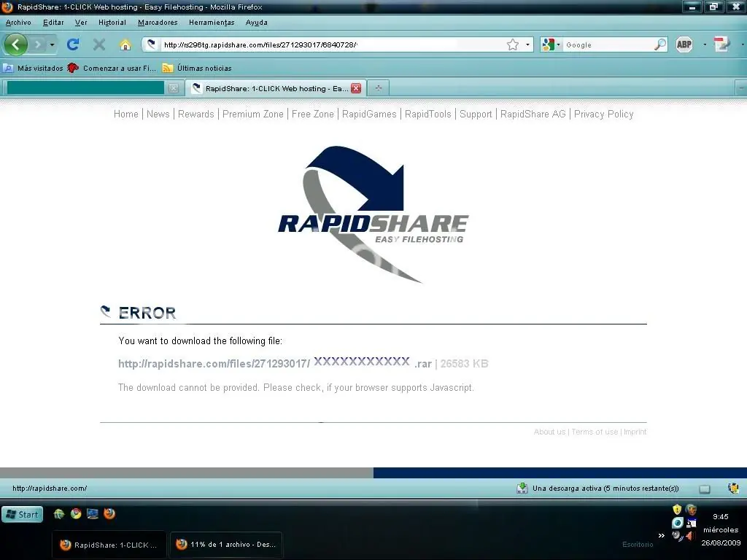Open the Herramientas menu
747x560 pixels.
[x=211, y=22]
